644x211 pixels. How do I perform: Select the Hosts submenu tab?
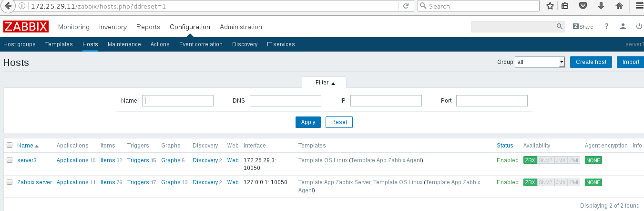[90, 44]
